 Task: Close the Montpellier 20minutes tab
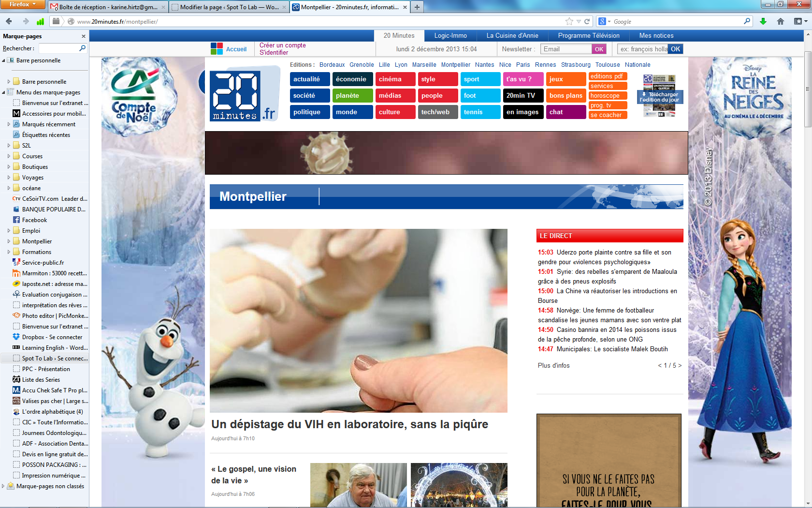[405, 7]
